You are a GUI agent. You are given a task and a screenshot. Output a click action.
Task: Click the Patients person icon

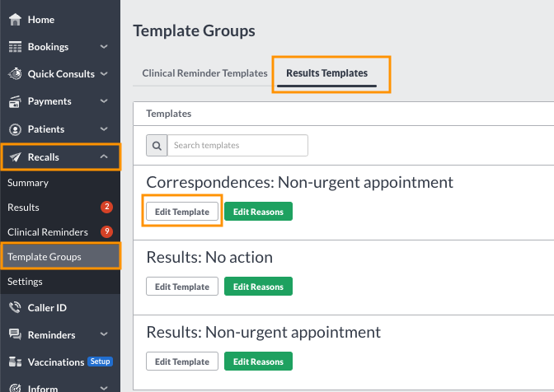pyautogui.click(x=15, y=129)
